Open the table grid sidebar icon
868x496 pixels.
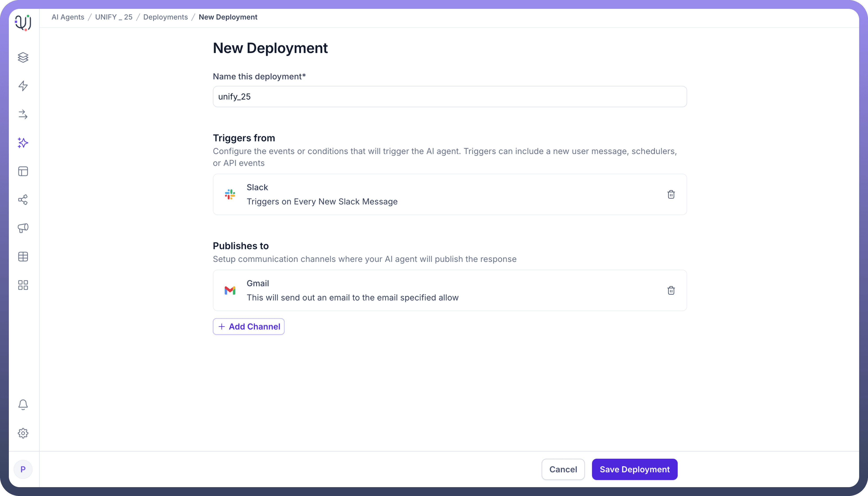click(x=23, y=257)
